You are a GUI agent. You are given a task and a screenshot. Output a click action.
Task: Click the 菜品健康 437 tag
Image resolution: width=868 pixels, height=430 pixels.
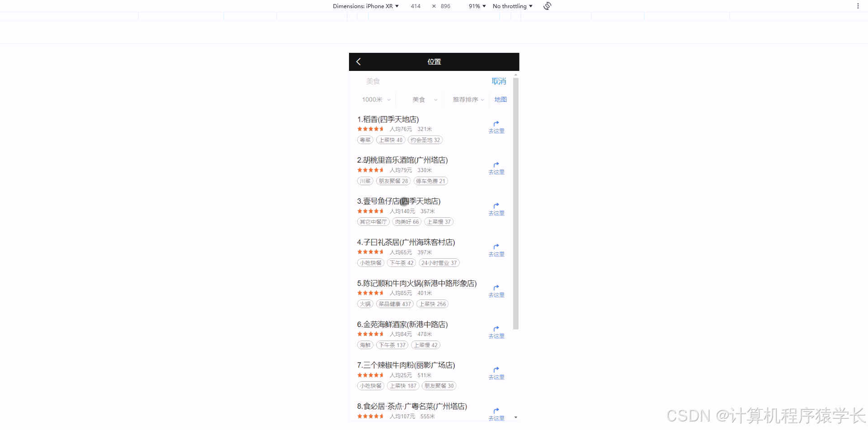point(395,304)
